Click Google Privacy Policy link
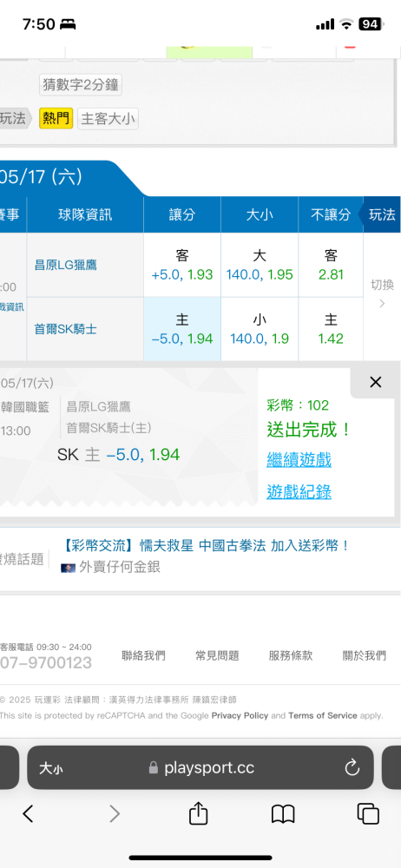401x868 pixels. point(240,716)
